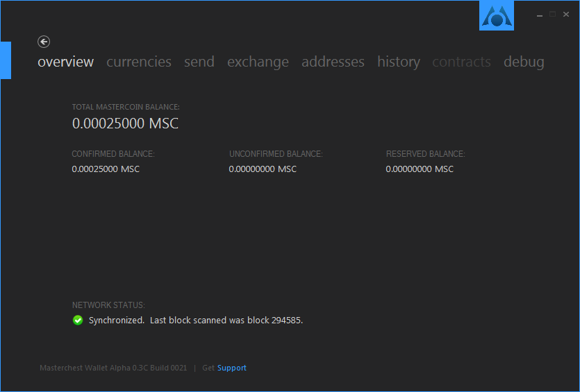This screenshot has height=392, width=580.
Task: Click the confirmed balance MSC value
Action: pos(106,169)
